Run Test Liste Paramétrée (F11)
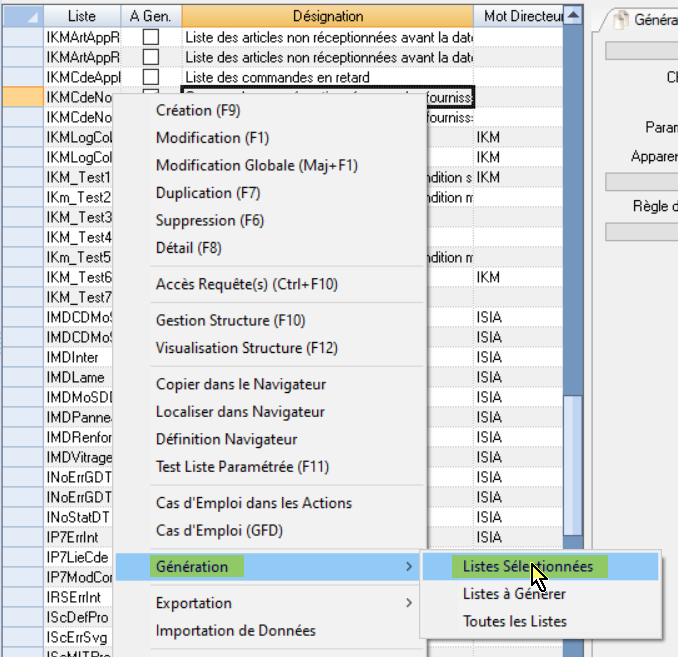 pyautogui.click(x=242, y=466)
